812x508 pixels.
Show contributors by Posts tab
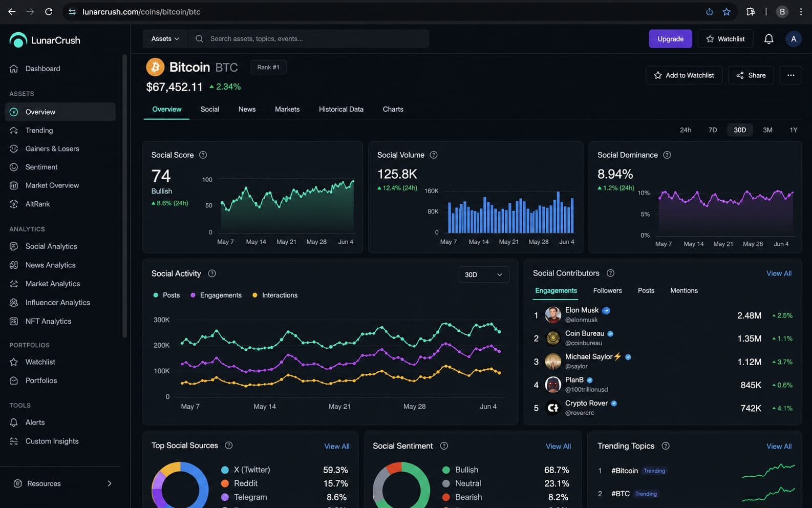click(646, 291)
